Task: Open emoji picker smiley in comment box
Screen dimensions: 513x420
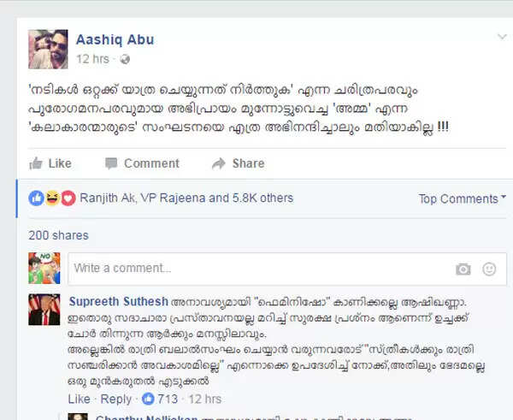Action: [x=489, y=269]
